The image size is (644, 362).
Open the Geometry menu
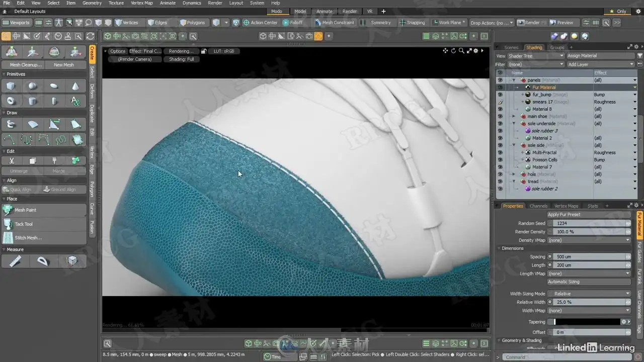92,3
